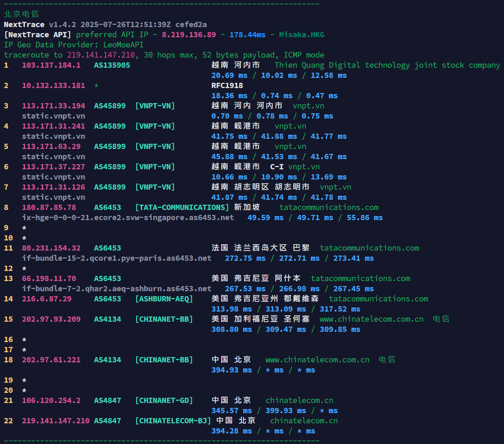Screen dimensions: 504x444
Task: Click hop 5 IP 113.171.63.29
Action: click(x=51, y=146)
